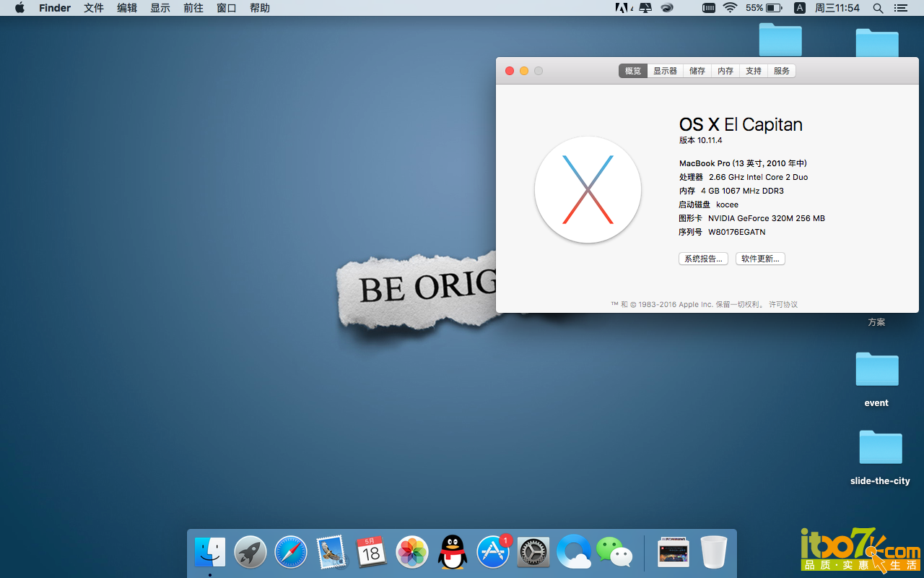Open minimized window thumbnail in Dock

pyautogui.click(x=674, y=553)
